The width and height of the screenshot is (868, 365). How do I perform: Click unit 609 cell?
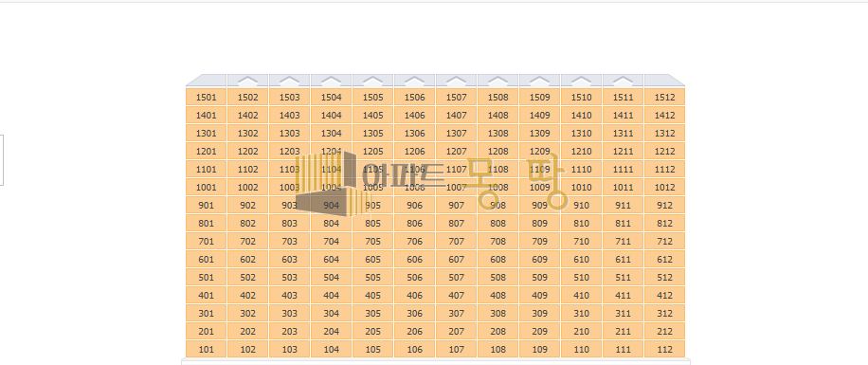tap(540, 259)
